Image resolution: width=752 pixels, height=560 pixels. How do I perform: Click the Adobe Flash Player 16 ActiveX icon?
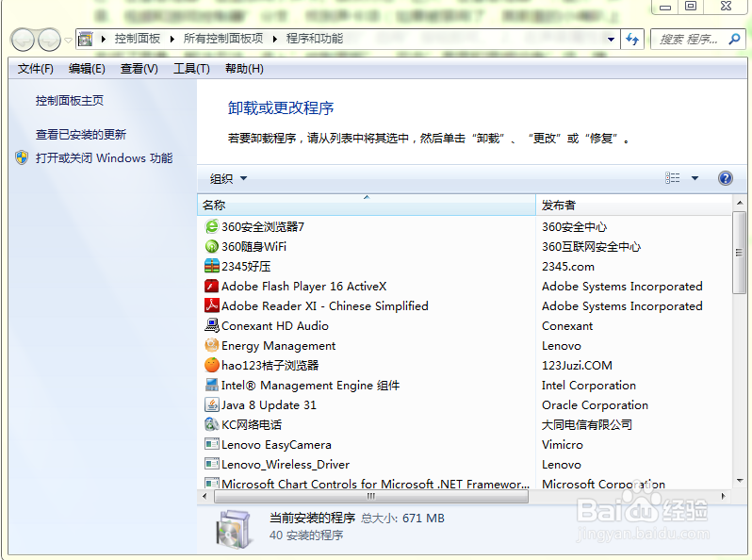point(211,286)
